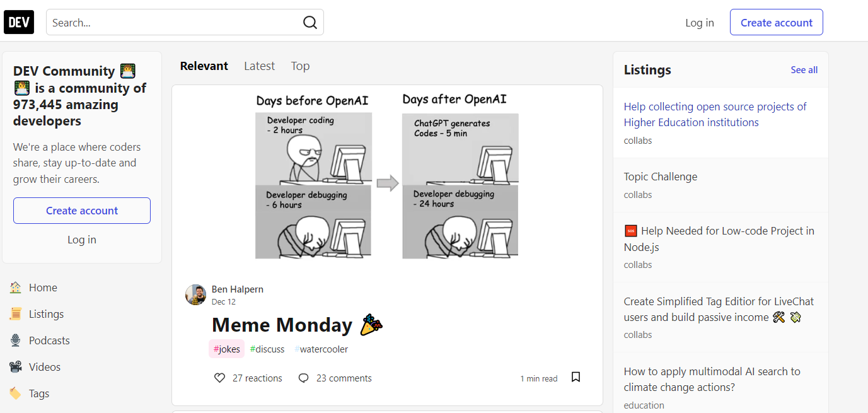Click Ben Halpern's avatar picture
The width and height of the screenshot is (868, 413).
(196, 294)
